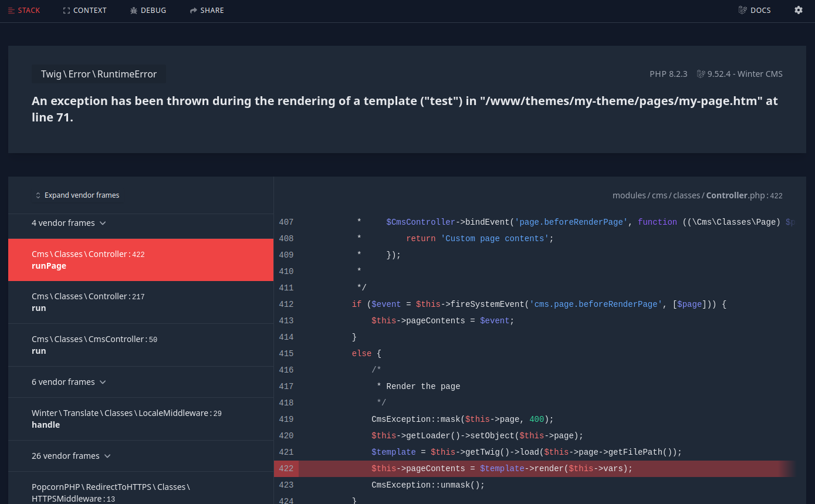Viewport: 815px width, 504px height.
Task: Select the CmsController:50 run frame
Action: tap(141, 345)
